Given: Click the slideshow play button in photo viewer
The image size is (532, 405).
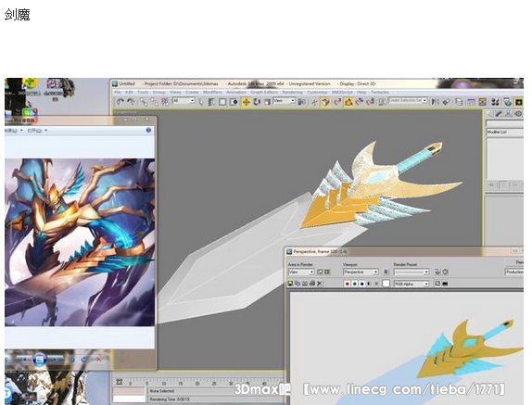Looking at the screenshot, I should click(39, 360).
